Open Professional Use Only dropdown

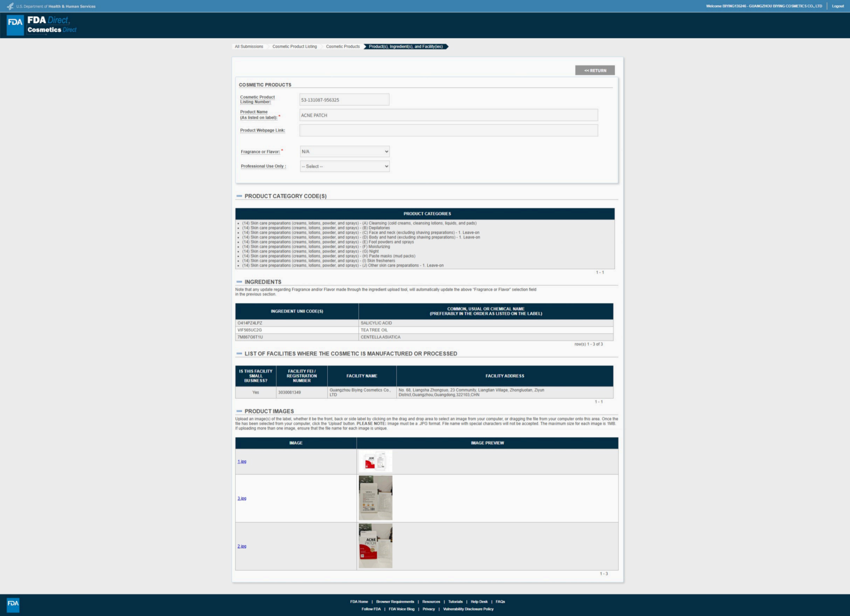[x=345, y=166]
